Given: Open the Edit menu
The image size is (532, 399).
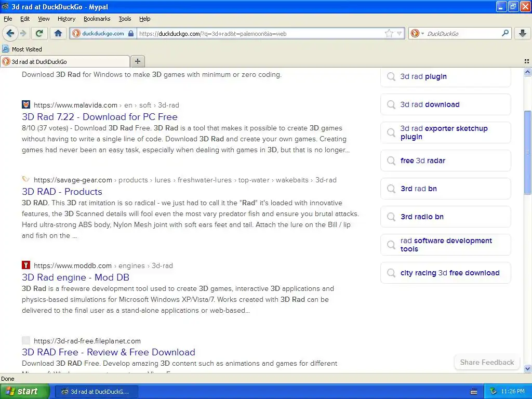Looking at the screenshot, I should pos(25,19).
